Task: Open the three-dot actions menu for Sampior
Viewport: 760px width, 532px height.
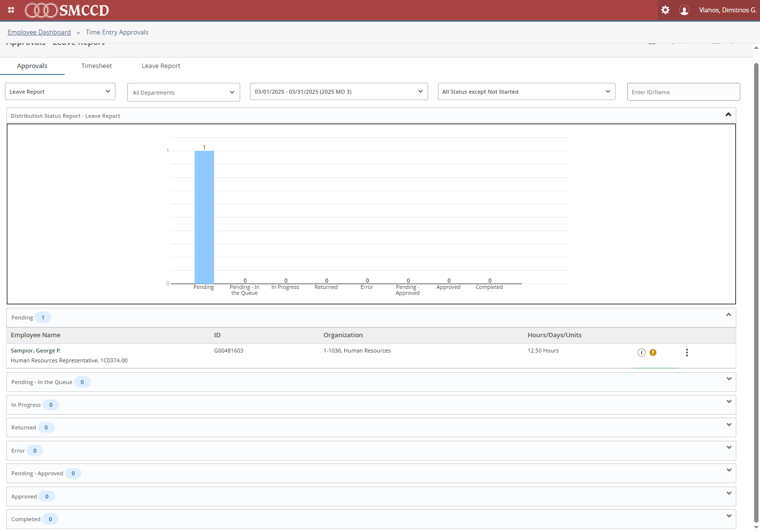Action: (687, 353)
